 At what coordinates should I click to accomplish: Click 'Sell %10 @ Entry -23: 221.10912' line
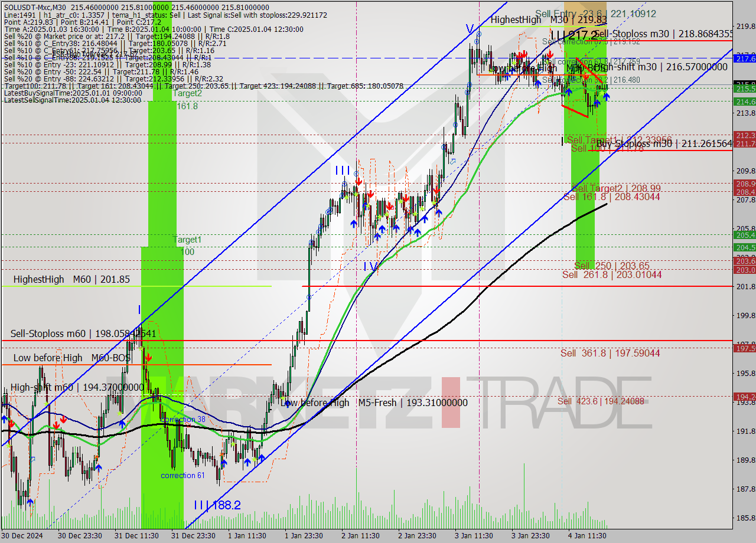tap(107, 64)
